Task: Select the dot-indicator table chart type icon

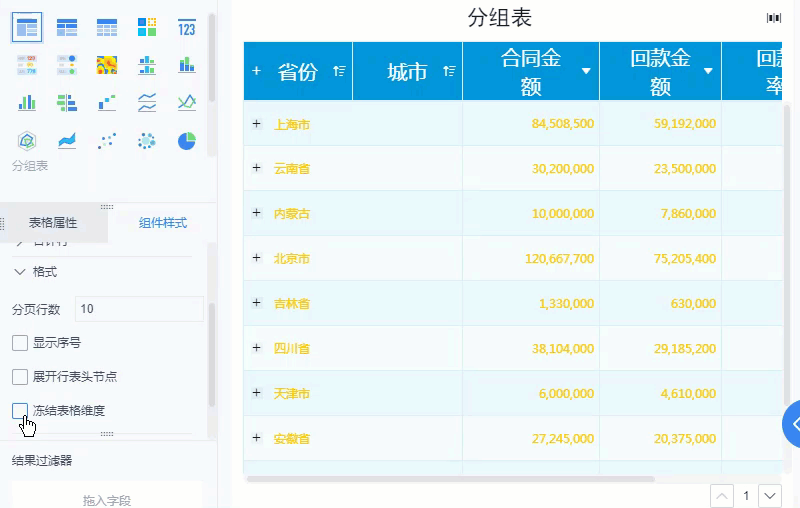Action: tap(67, 65)
